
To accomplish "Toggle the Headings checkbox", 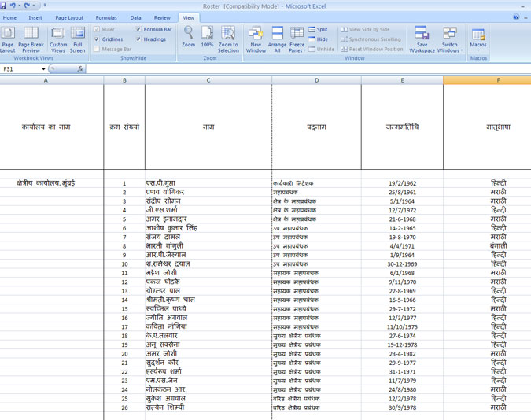I will 138,39.
